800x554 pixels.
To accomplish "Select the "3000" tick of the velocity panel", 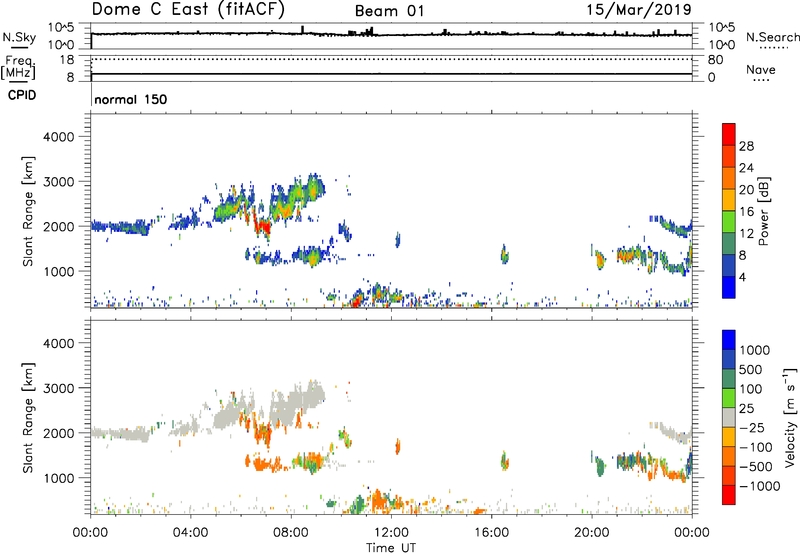I will tap(58, 388).
